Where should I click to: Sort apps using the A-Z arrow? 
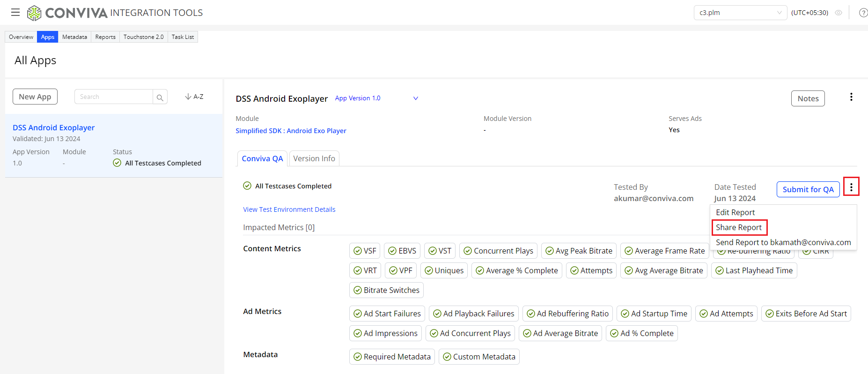click(194, 97)
